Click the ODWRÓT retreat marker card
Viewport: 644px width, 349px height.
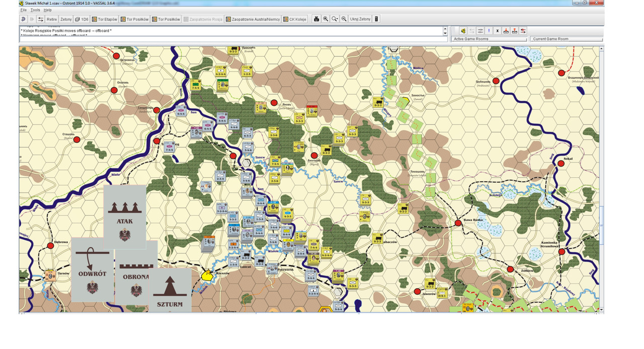click(92, 269)
